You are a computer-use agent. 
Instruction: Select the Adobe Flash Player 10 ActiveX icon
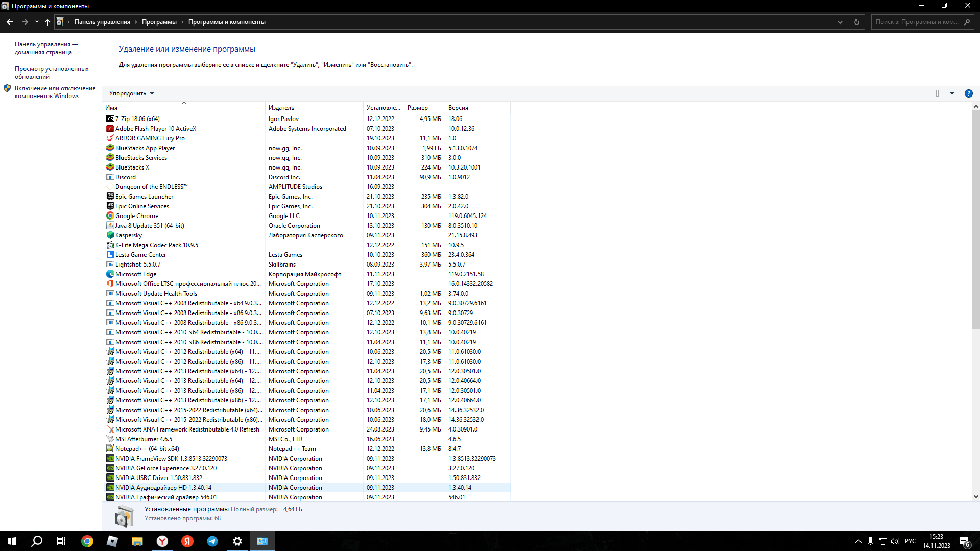click(x=110, y=129)
